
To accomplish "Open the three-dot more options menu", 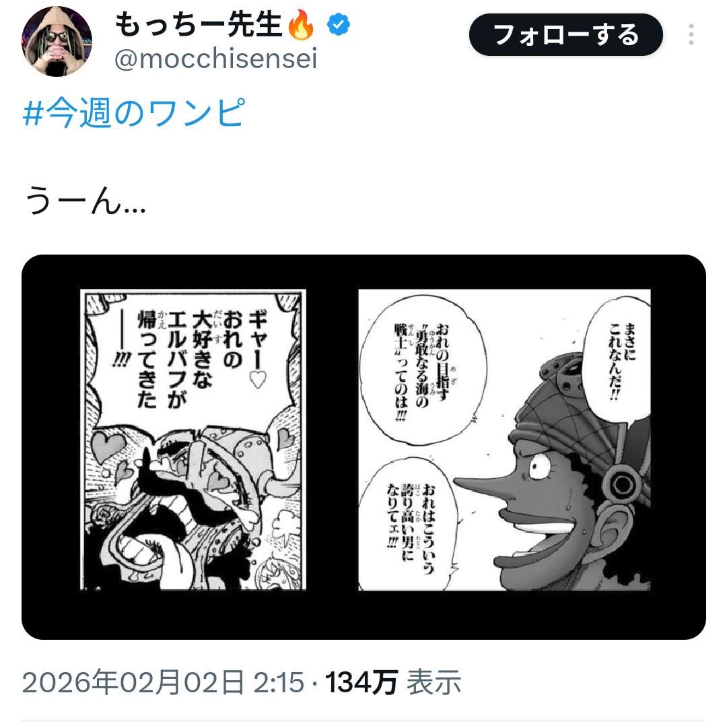I will pyautogui.click(x=691, y=34).
